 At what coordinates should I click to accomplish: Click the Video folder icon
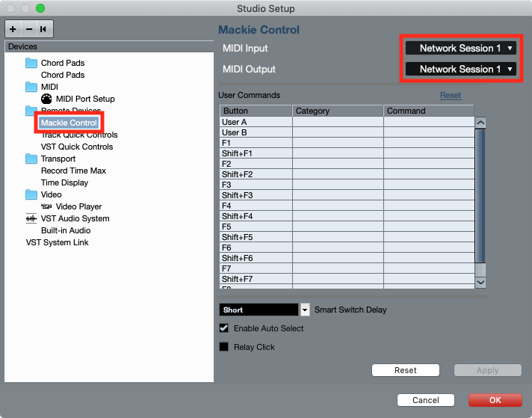point(31,194)
